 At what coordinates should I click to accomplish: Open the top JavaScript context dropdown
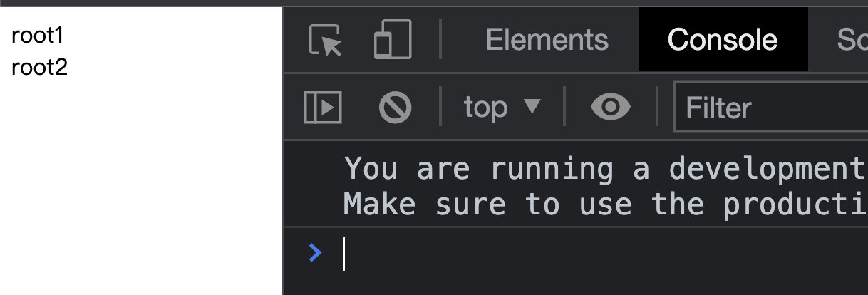coord(502,108)
